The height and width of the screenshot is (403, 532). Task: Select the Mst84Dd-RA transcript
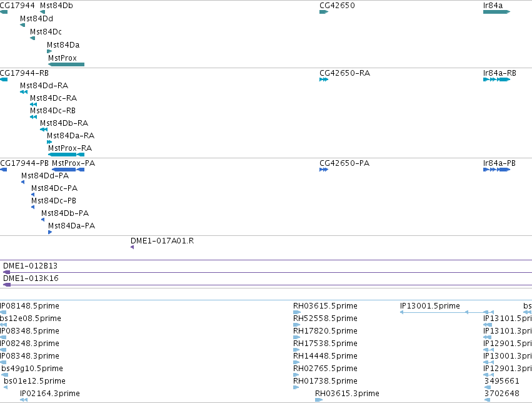[x=44, y=86]
